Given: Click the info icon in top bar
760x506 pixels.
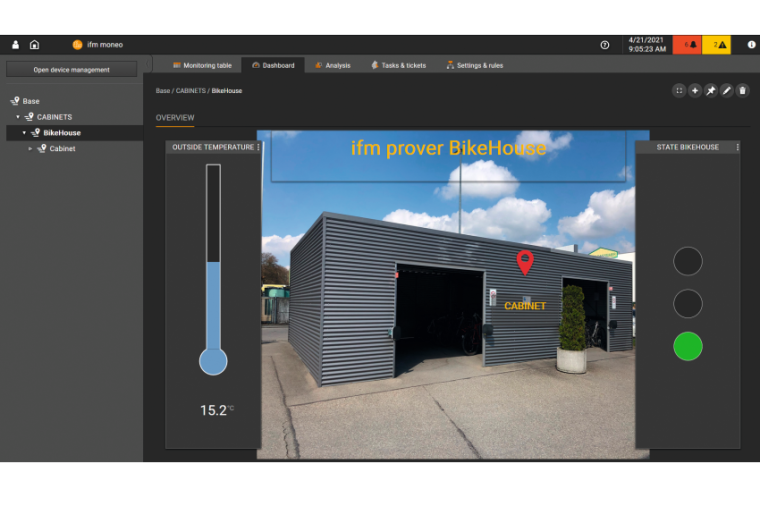Looking at the screenshot, I should [x=751, y=45].
